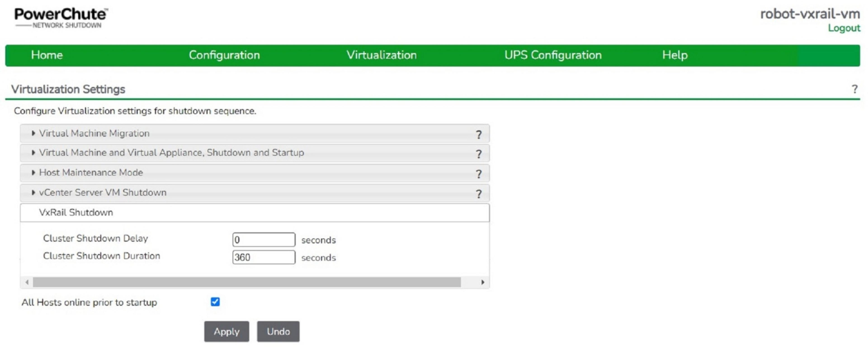Expand the Host Maintenance Mode section
The image size is (868, 349).
coord(254,173)
